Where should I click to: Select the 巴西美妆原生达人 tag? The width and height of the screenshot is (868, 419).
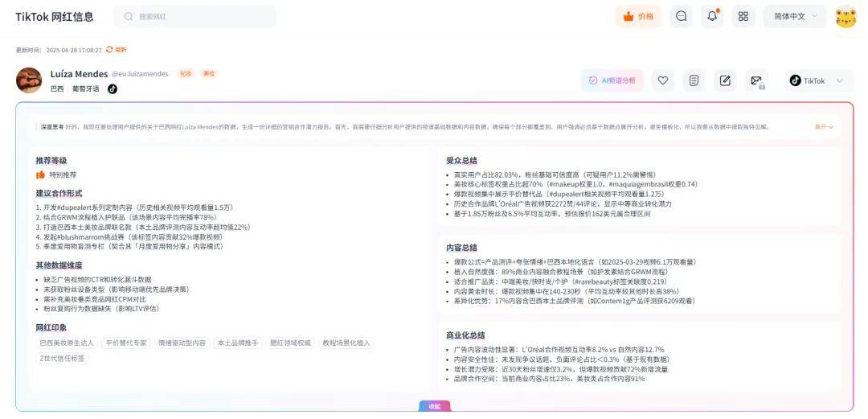coord(66,343)
